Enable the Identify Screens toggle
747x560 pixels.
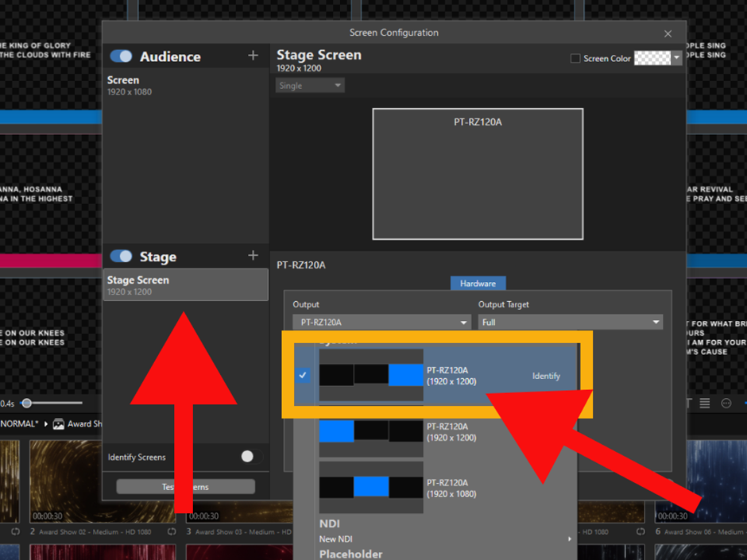click(x=251, y=457)
